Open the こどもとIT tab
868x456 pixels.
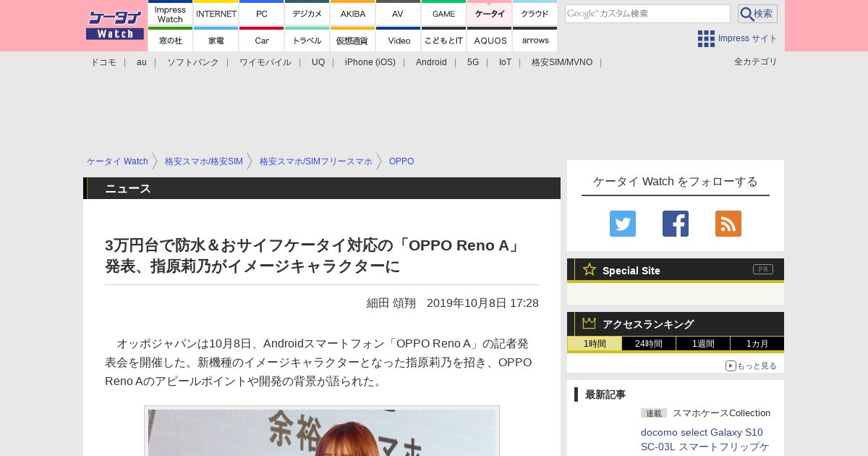click(x=444, y=40)
